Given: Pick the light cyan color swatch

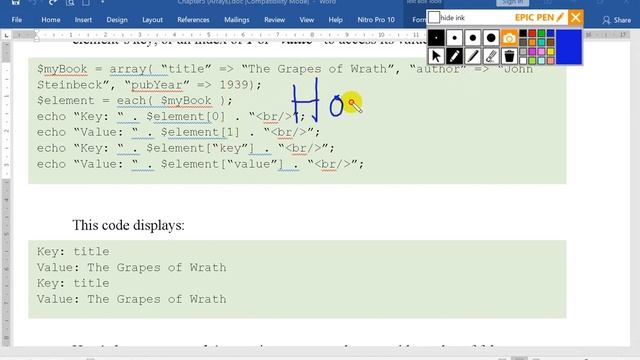Looking at the screenshot, I should tap(542, 61).
